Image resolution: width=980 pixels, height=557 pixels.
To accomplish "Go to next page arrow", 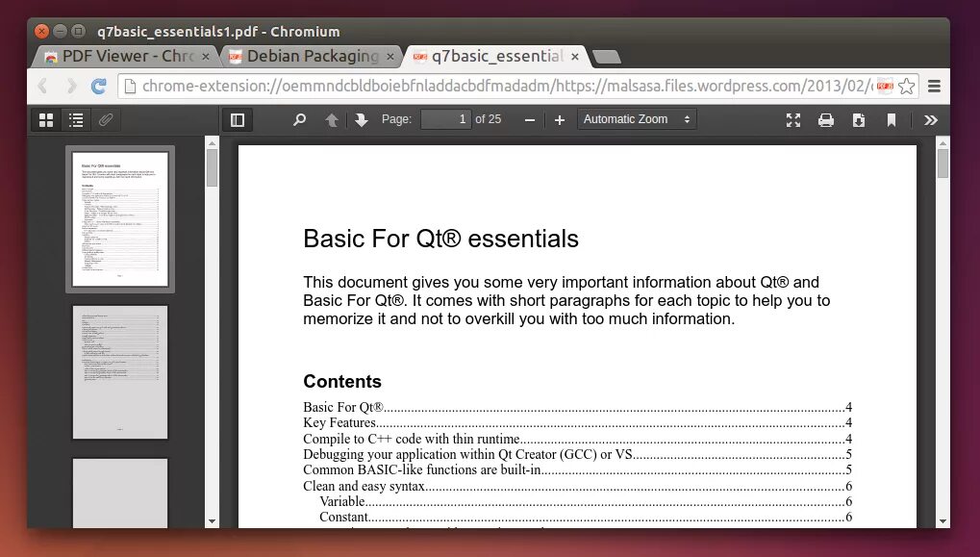I will pyautogui.click(x=362, y=120).
